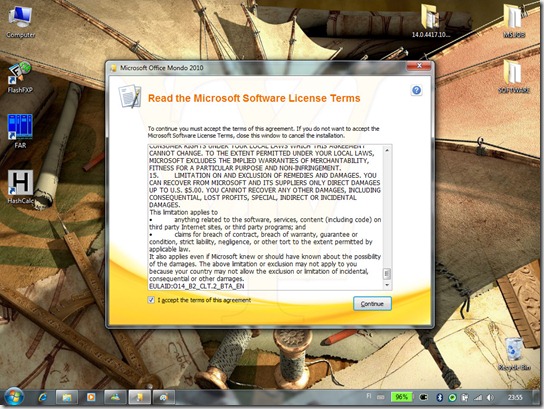Open the Windows Start menu orb

[x=14, y=397]
